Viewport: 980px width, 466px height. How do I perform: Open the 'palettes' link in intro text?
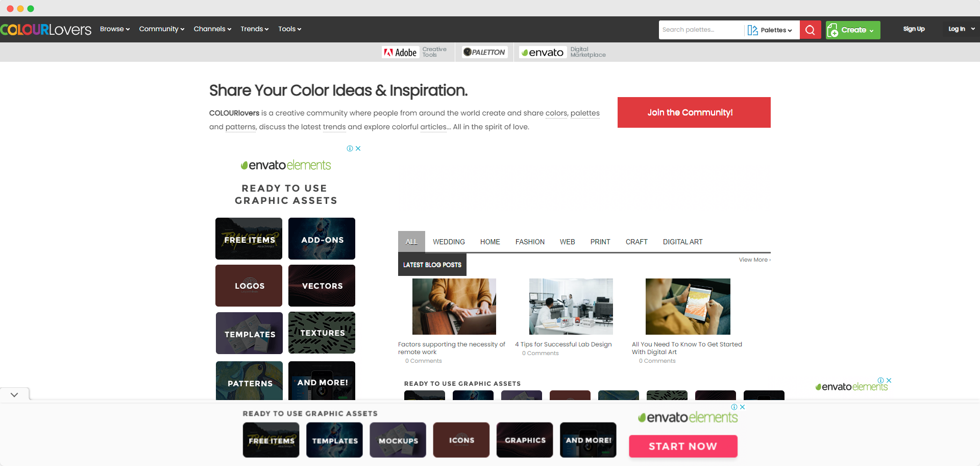click(x=585, y=113)
